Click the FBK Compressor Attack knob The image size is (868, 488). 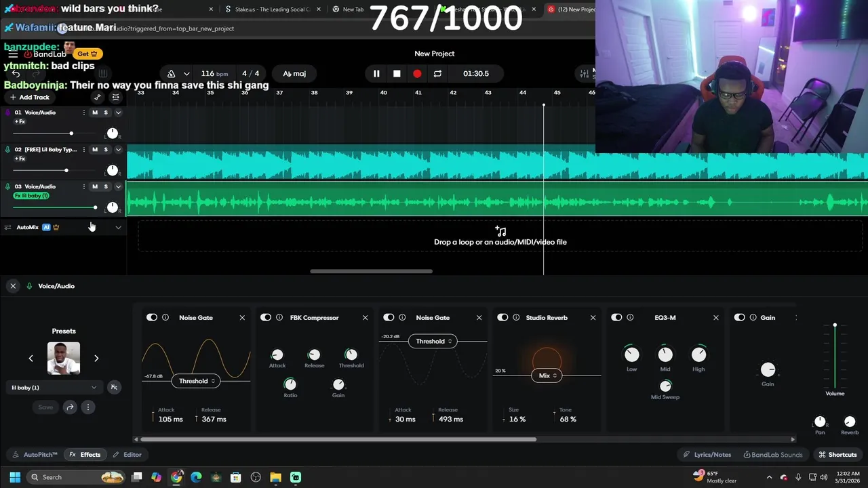(x=277, y=354)
